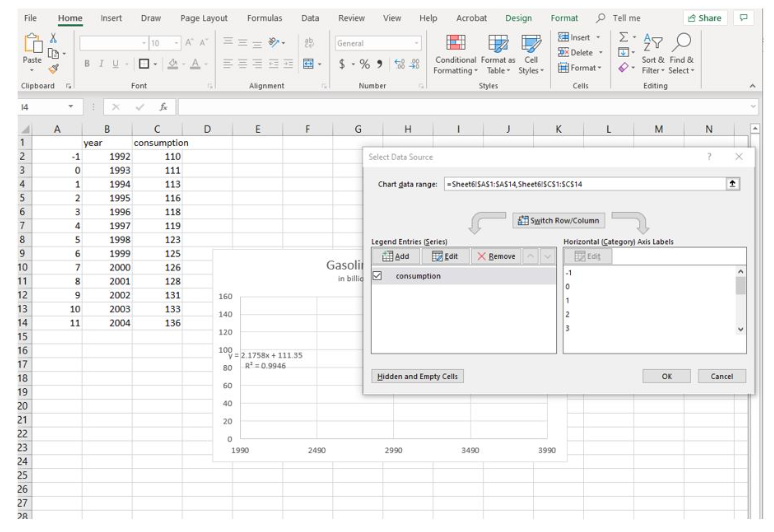Click the Borders icon

click(x=144, y=64)
